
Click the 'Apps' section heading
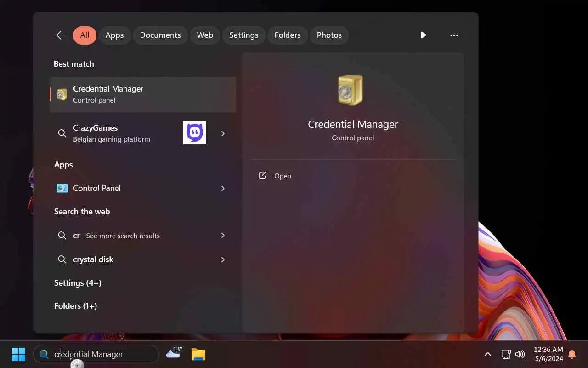63,165
